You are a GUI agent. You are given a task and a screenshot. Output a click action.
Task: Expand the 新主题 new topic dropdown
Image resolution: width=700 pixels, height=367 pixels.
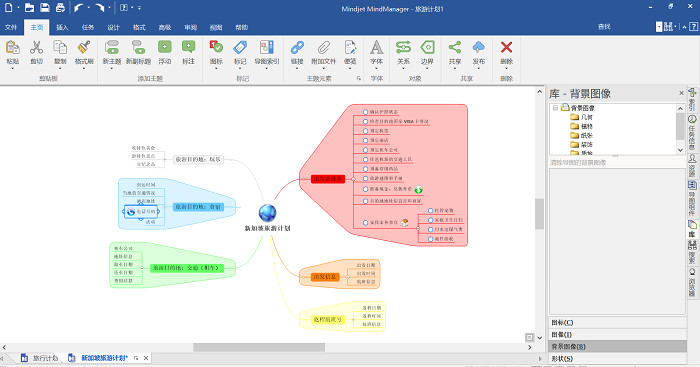[112, 69]
